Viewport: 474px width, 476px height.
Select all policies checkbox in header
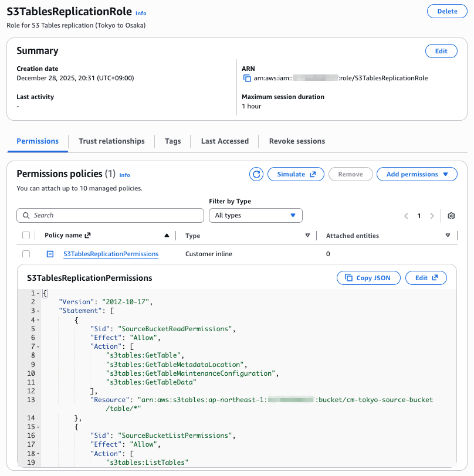(26, 236)
